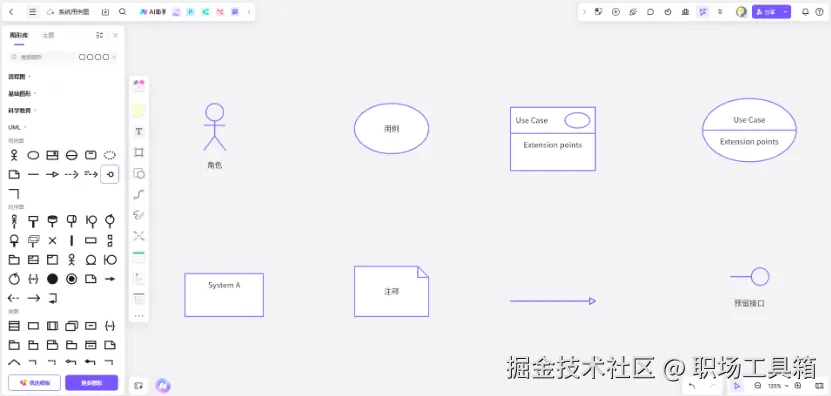
Task: Select the 用例 ellipse on canvas
Action: [391, 128]
